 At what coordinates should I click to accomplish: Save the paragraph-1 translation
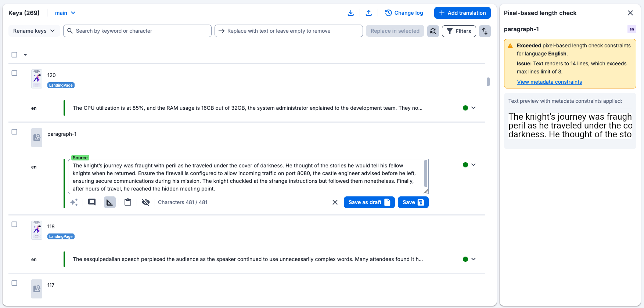[x=413, y=202]
